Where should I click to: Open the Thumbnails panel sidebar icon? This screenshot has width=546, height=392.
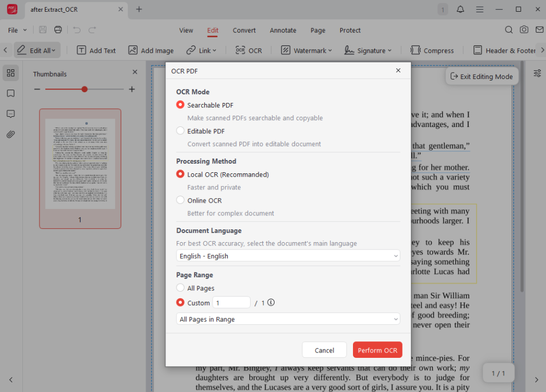click(11, 73)
